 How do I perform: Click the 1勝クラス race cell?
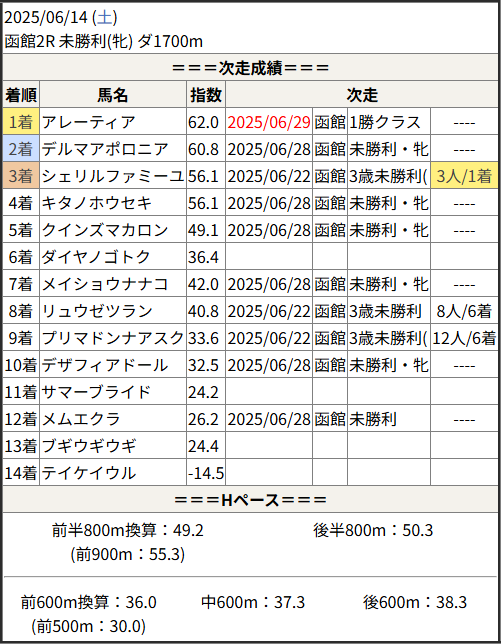(385, 122)
